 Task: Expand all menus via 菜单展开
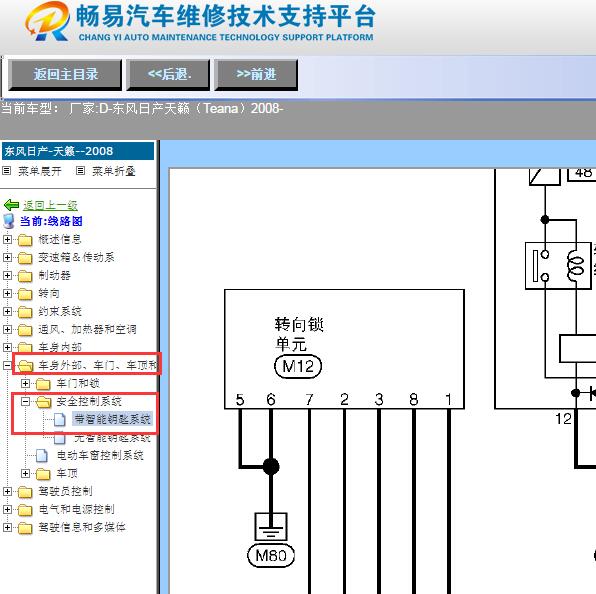(40, 171)
